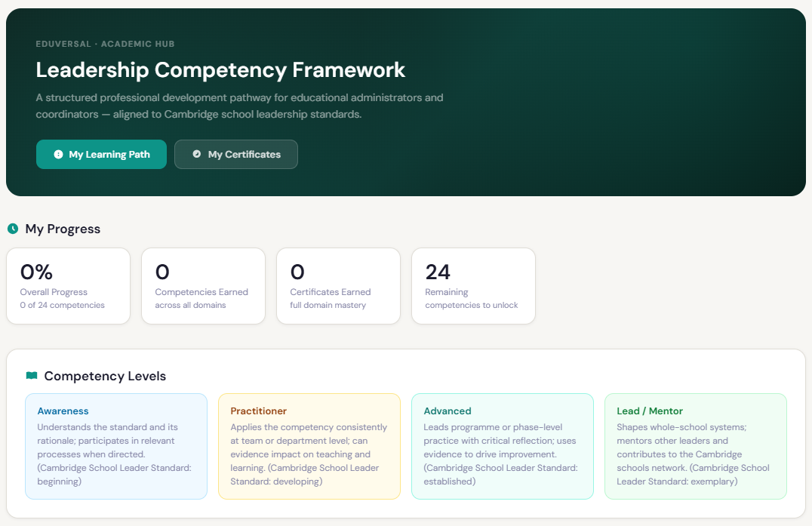This screenshot has height=526, width=812.
Task: Click the badge icon in My Certificates
Action: tap(197, 154)
